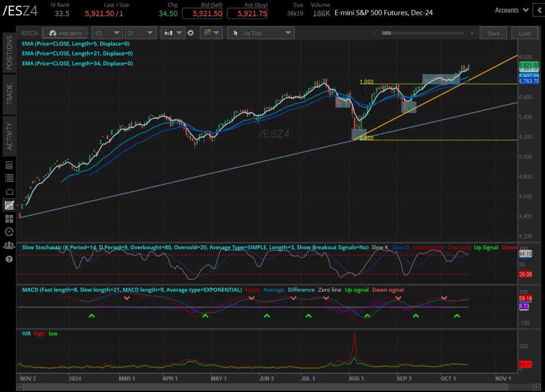Collapse panel with top-right arrow button
Screen dimensions: 545x392
[540, 10]
